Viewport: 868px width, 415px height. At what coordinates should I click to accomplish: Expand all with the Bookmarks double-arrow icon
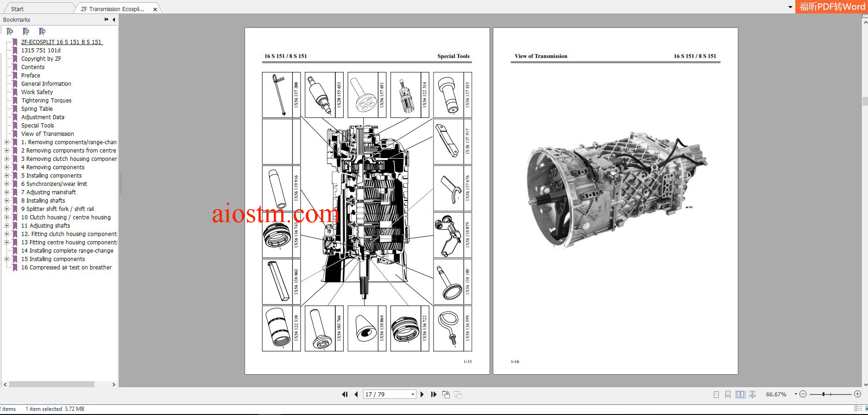[x=107, y=19]
